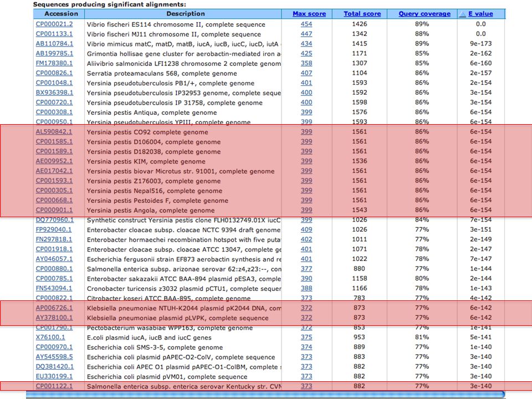Image resolution: width=532 pixels, height=399 pixels.
Task: Open accession DQ381420.1
Action: (x=55, y=367)
